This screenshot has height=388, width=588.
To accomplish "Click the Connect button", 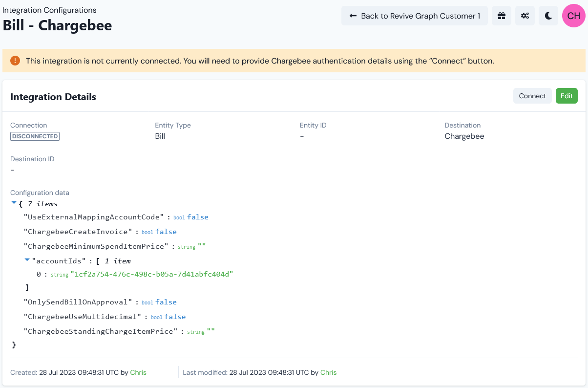I will 532,96.
